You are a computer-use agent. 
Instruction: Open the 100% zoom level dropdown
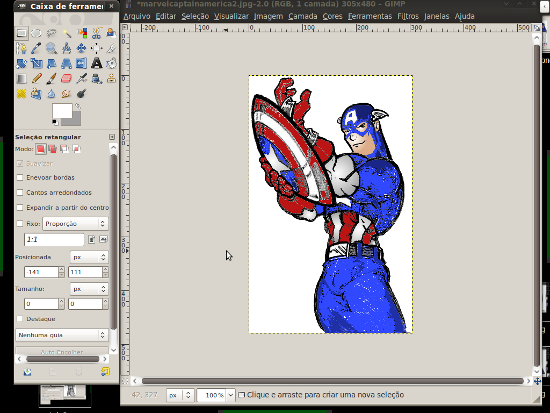(x=230, y=395)
